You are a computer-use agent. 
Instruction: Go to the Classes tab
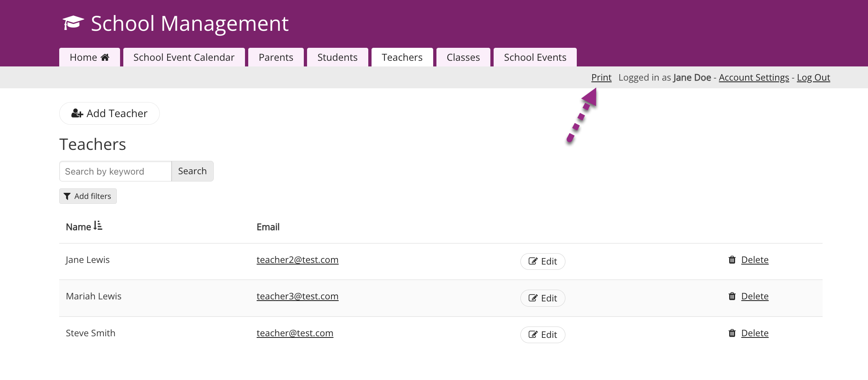point(463,57)
